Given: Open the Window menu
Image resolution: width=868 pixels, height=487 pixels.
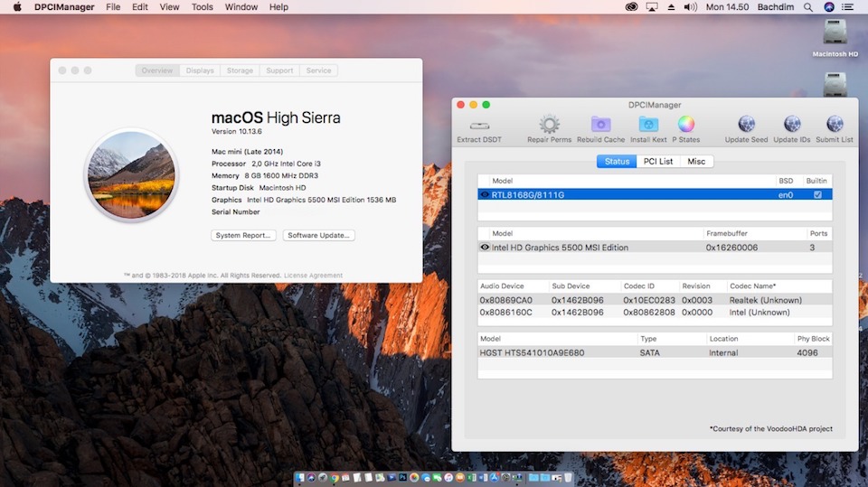Looking at the screenshot, I should 241,7.
